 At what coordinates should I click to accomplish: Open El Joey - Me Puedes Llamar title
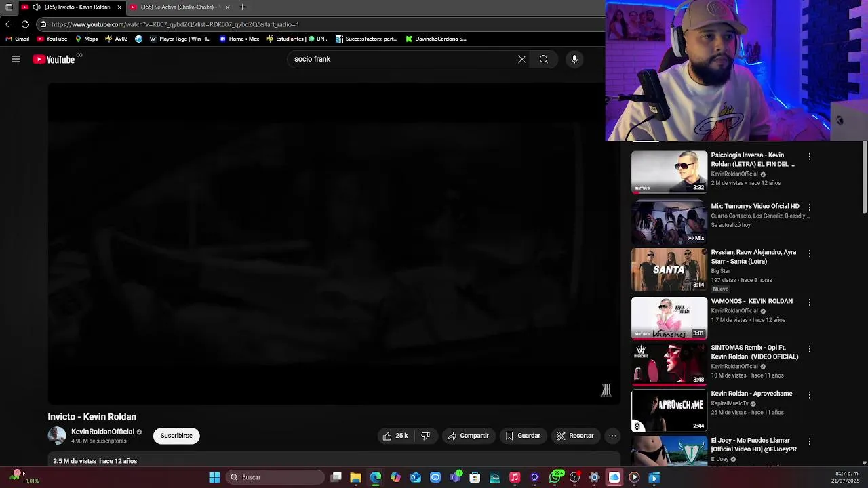click(x=754, y=445)
